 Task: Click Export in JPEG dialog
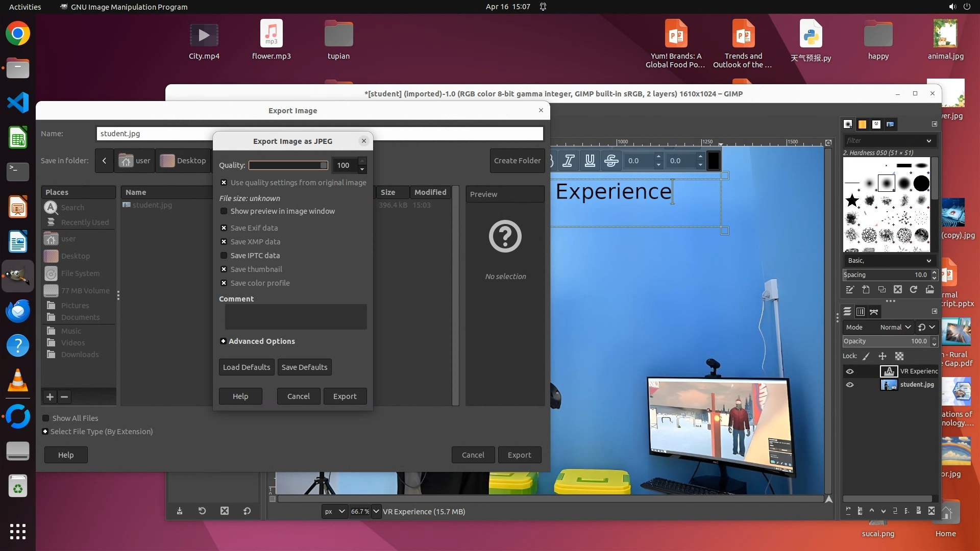point(345,396)
